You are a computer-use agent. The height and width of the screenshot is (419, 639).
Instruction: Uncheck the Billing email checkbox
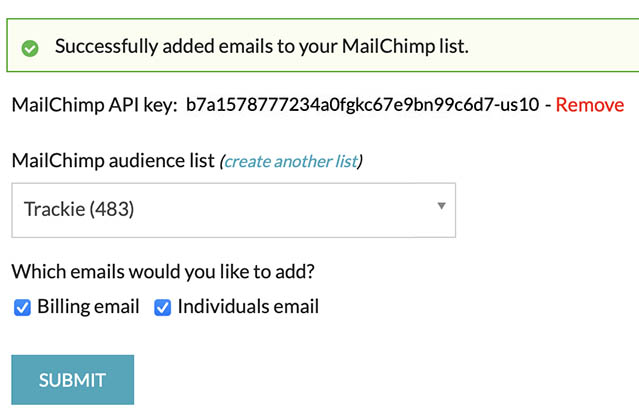pyautogui.click(x=22, y=308)
